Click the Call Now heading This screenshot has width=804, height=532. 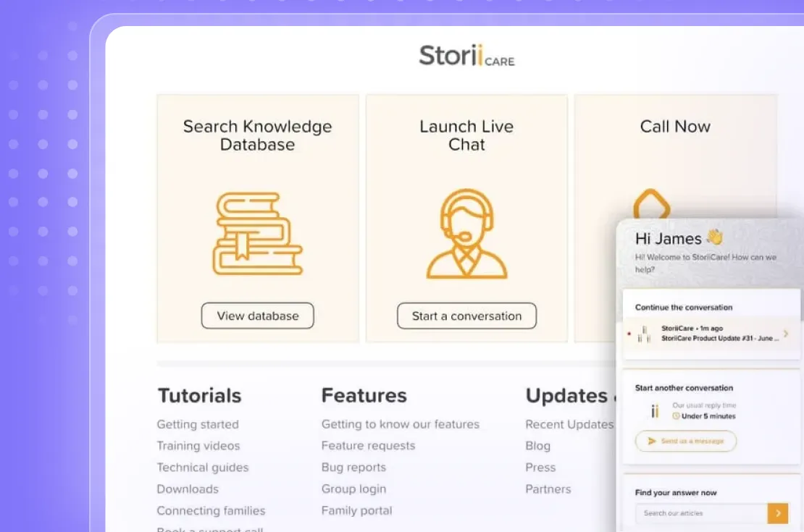pos(675,127)
